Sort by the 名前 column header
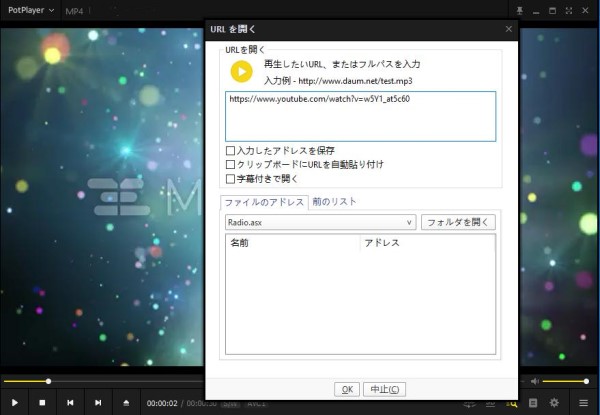 click(x=293, y=243)
